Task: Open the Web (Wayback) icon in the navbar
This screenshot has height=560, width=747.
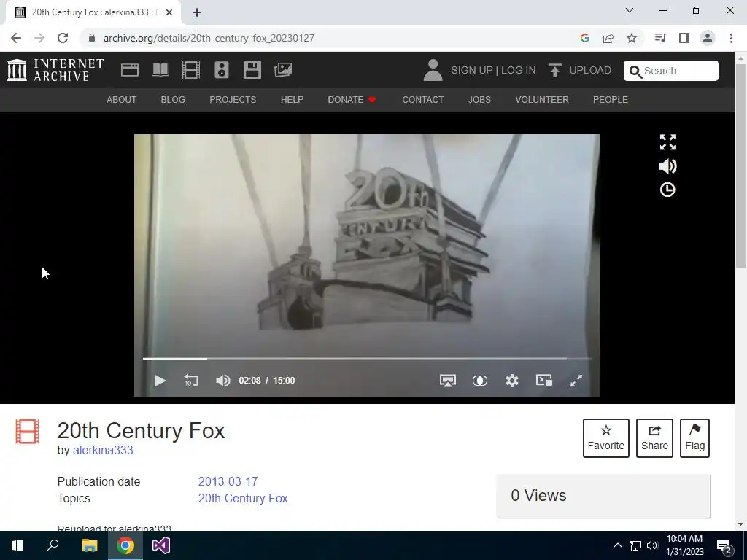Action: tap(130, 70)
